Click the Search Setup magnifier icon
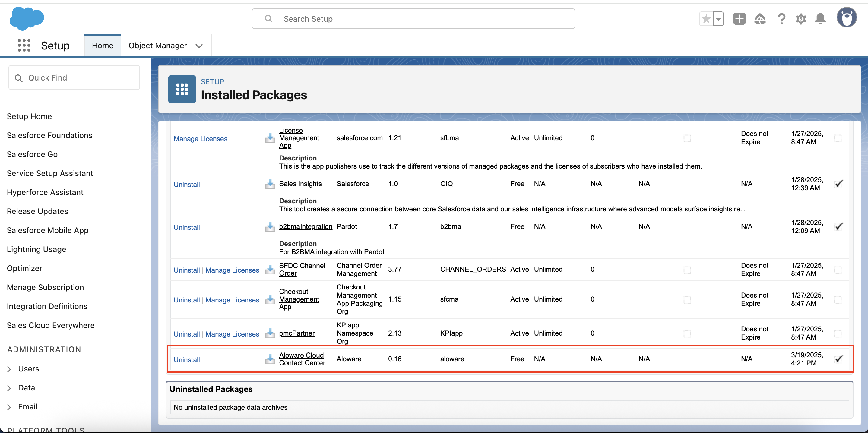 pos(268,19)
